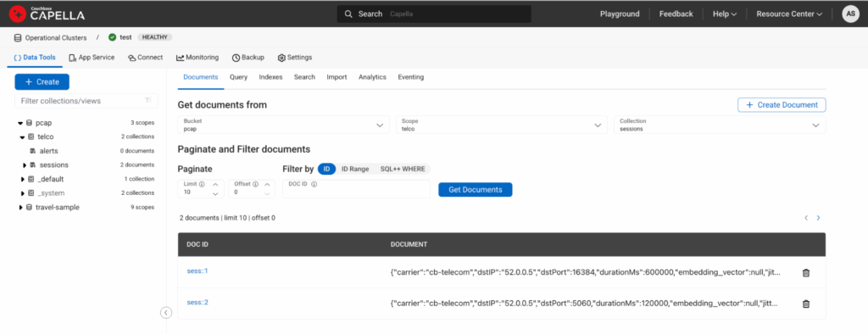Click the DOCUMENT column header

click(x=409, y=244)
